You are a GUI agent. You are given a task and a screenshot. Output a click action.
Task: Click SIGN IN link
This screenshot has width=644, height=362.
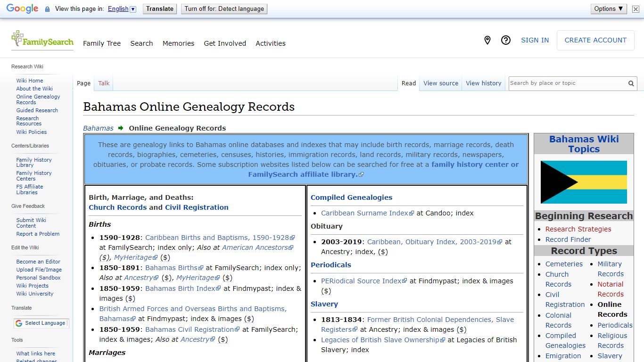click(x=535, y=41)
